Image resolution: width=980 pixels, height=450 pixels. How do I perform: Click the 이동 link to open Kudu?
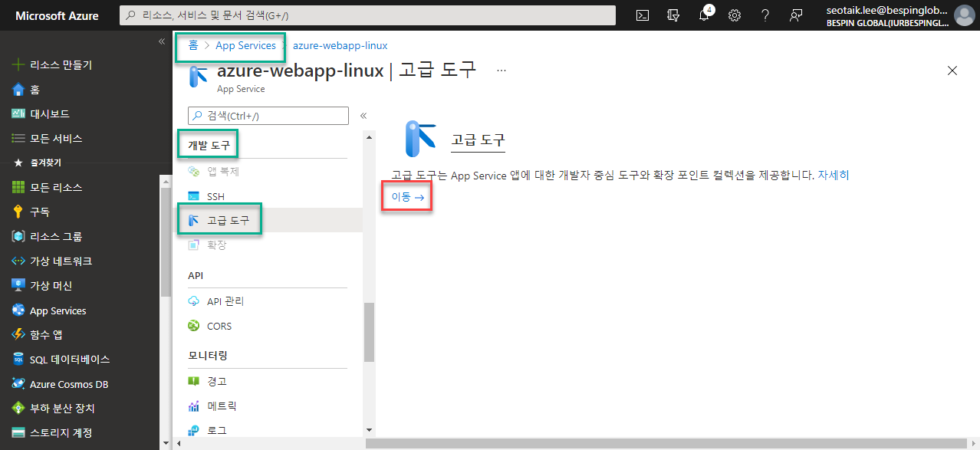408,197
